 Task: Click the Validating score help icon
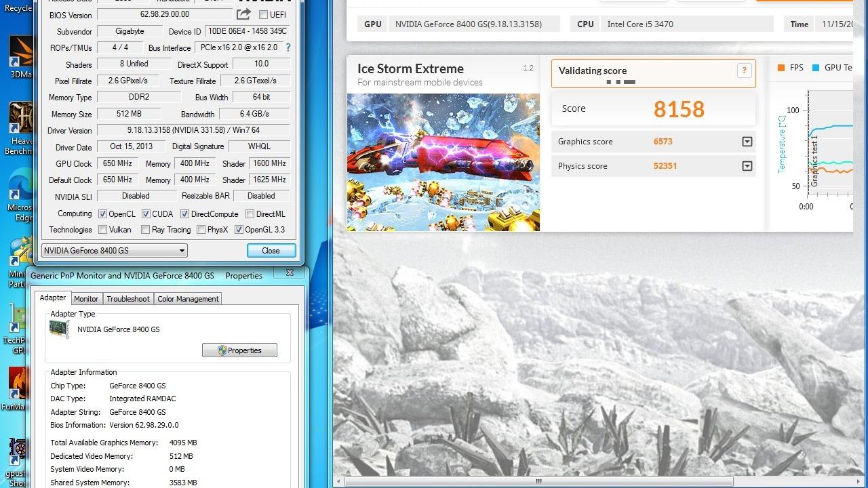tap(744, 70)
